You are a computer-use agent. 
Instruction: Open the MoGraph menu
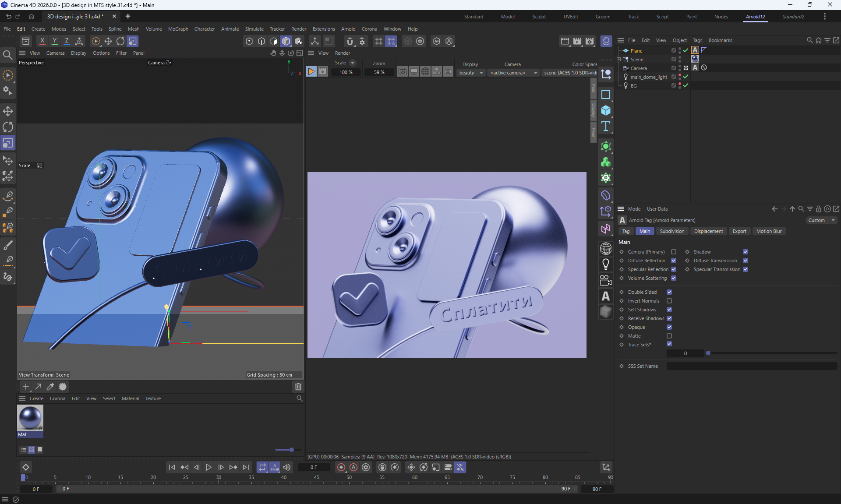(178, 29)
